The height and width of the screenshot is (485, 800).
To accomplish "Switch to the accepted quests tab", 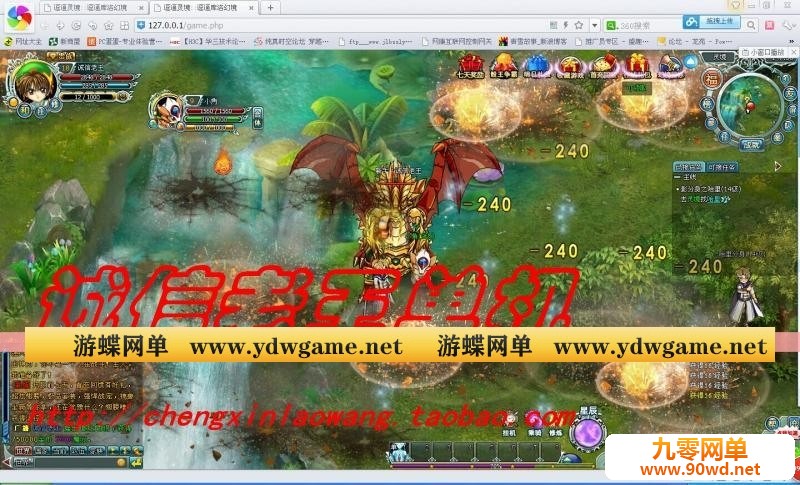I will click(x=688, y=167).
